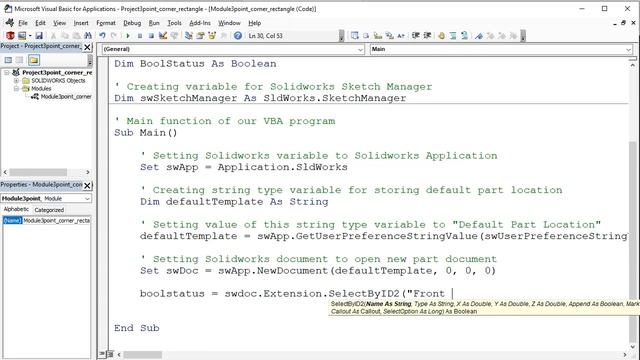640x360 pixels.
Task: Select the SOLIDWORKS Objects folder
Action: click(58, 81)
